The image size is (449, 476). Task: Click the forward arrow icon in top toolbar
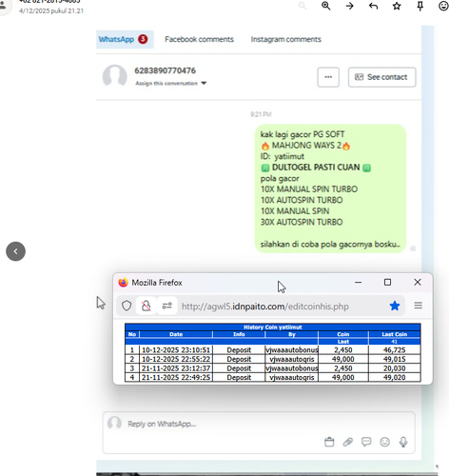pyautogui.click(x=350, y=6)
